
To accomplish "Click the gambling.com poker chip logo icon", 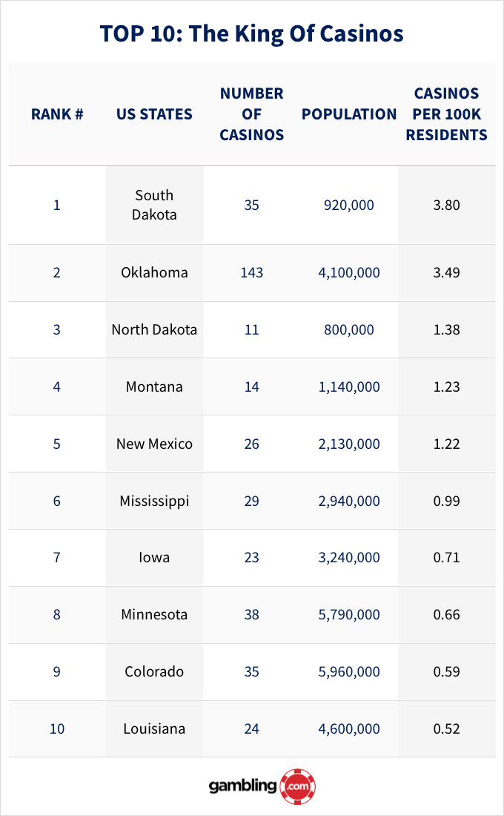I will (x=298, y=786).
